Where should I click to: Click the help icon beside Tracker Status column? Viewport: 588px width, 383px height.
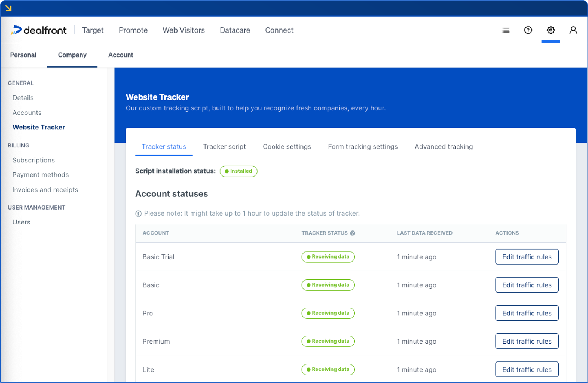352,233
